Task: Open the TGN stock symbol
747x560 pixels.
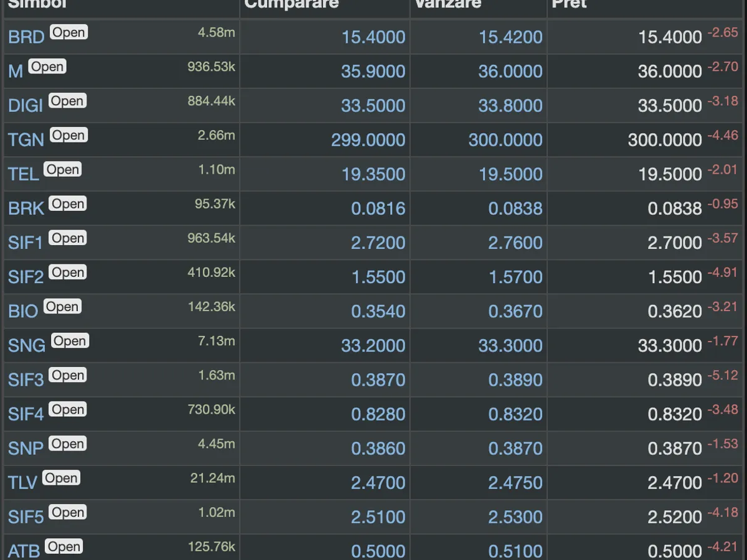Action: (x=26, y=140)
